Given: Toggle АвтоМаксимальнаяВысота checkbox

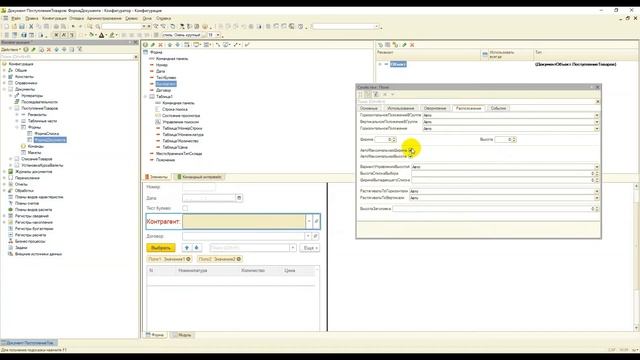Looking at the screenshot, I should click(x=410, y=156).
